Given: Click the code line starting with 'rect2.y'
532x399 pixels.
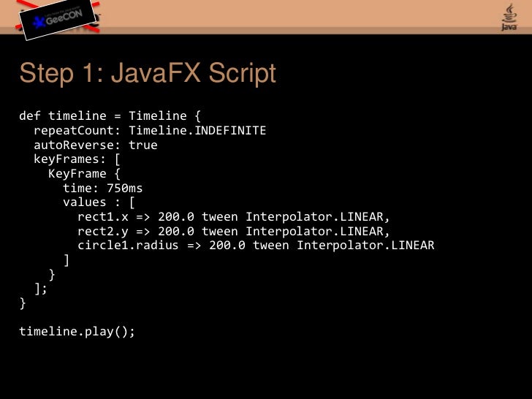Looking at the screenshot, I should tap(234, 232).
